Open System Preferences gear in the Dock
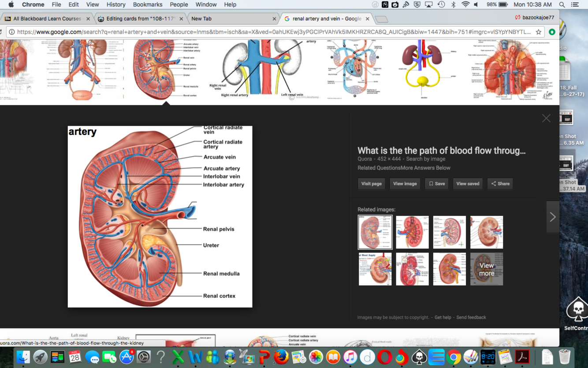This screenshot has height=368, width=588. tap(144, 357)
